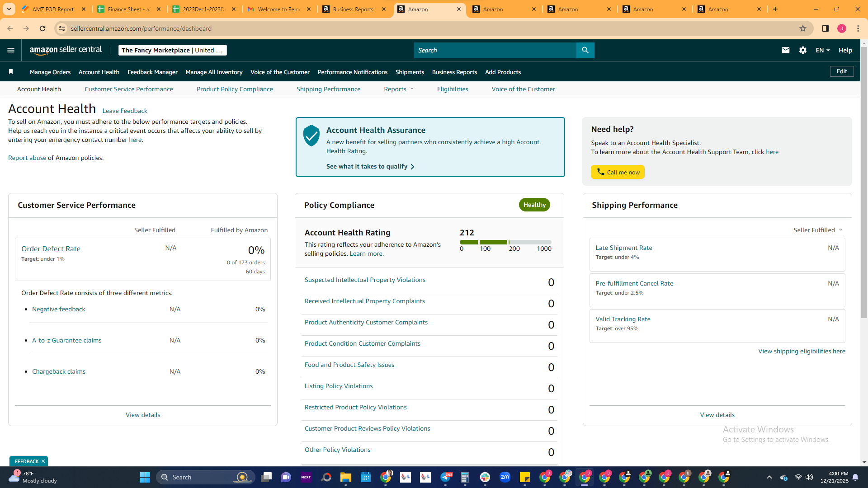Open Slack from the taskbar
The height and width of the screenshot is (488, 868).
coord(485,477)
